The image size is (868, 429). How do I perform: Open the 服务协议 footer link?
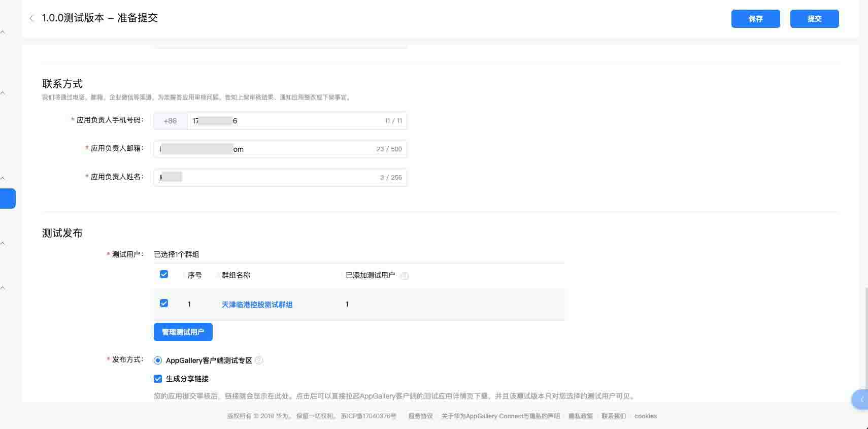pos(420,416)
